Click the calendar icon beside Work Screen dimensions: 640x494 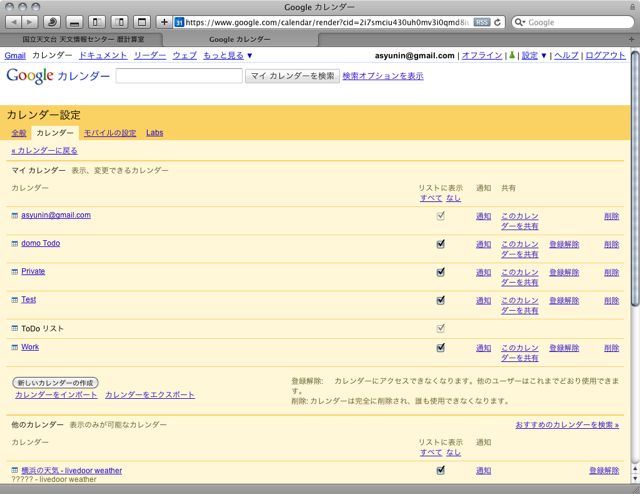(15, 347)
